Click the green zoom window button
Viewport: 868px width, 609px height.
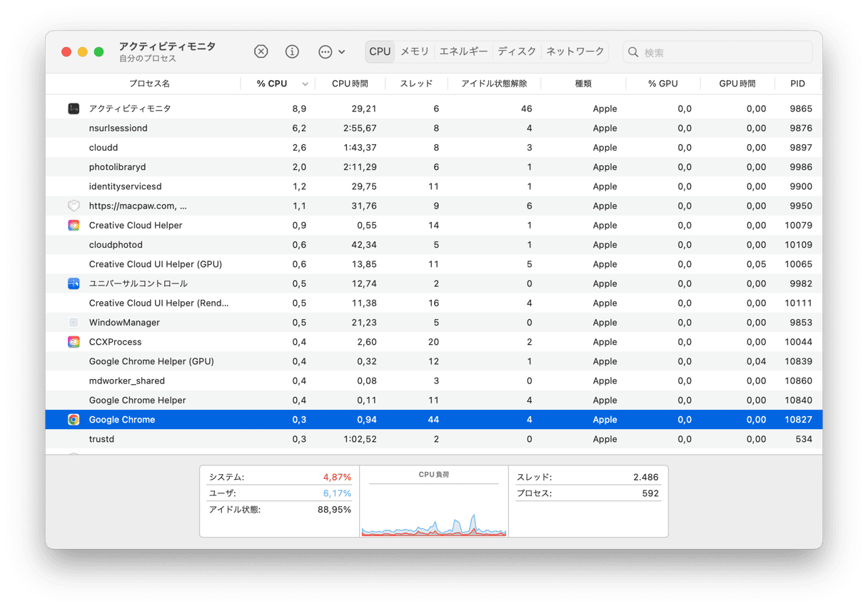(99, 51)
